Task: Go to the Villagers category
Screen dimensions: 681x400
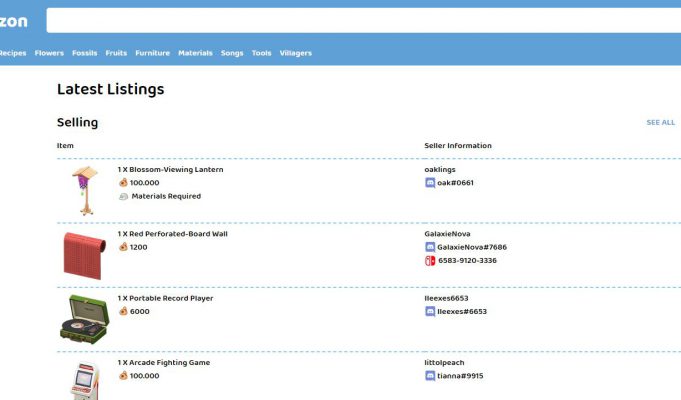Action: tap(295, 53)
